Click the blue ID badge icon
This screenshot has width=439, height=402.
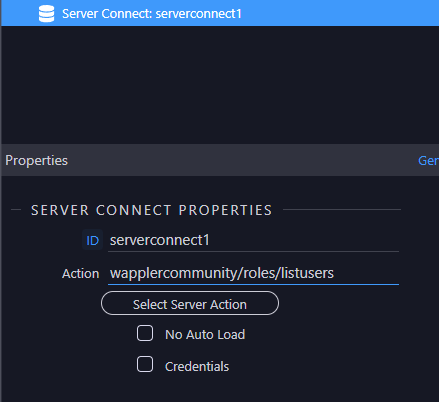coord(92,240)
